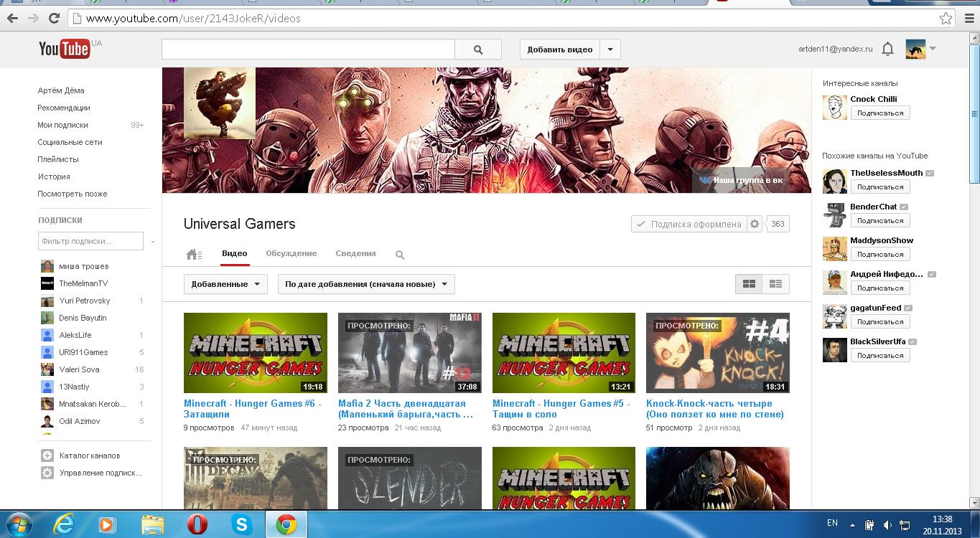Click the EN language indicator in the tray
The width and height of the screenshot is (980, 538).
[x=832, y=522]
